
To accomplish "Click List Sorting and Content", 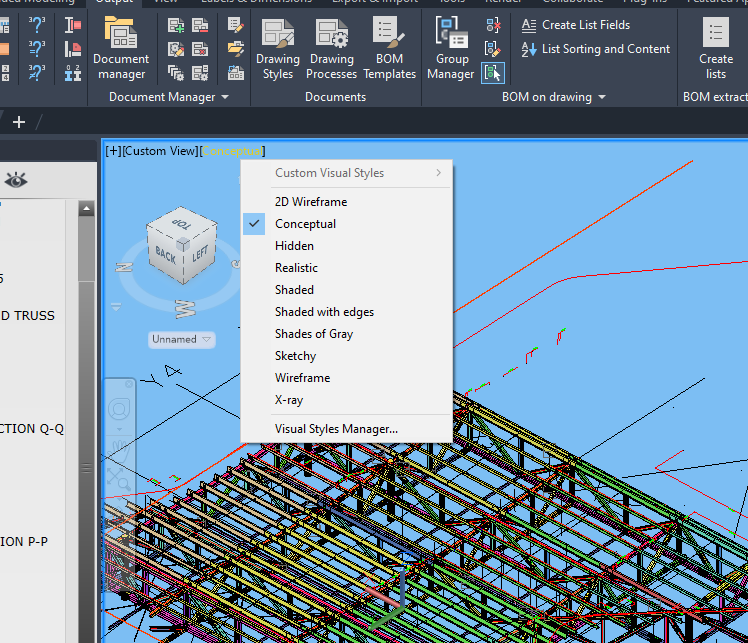I will point(595,49).
